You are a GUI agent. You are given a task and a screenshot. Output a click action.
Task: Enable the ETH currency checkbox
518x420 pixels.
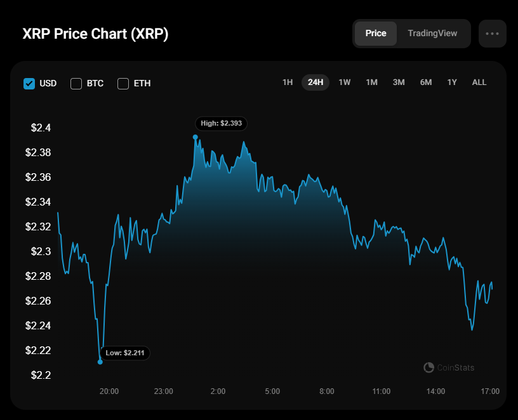click(123, 83)
